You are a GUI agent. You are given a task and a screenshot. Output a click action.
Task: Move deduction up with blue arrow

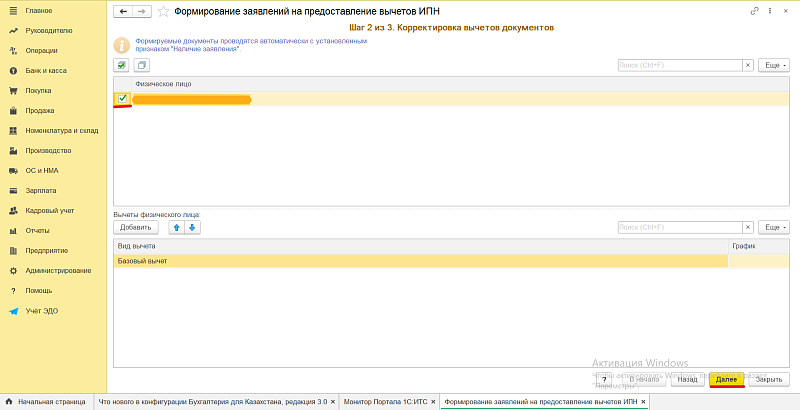click(x=176, y=227)
